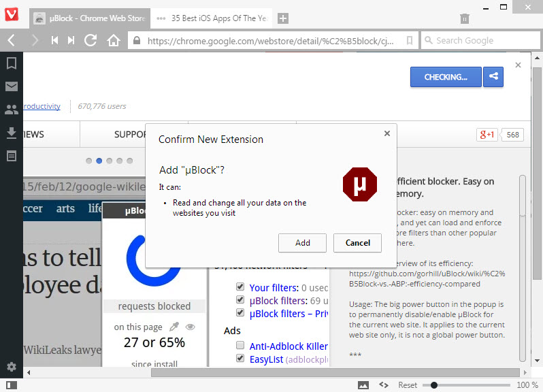The height and width of the screenshot is (392, 543).
Task: Open the Notes side panel
Action: [12, 156]
